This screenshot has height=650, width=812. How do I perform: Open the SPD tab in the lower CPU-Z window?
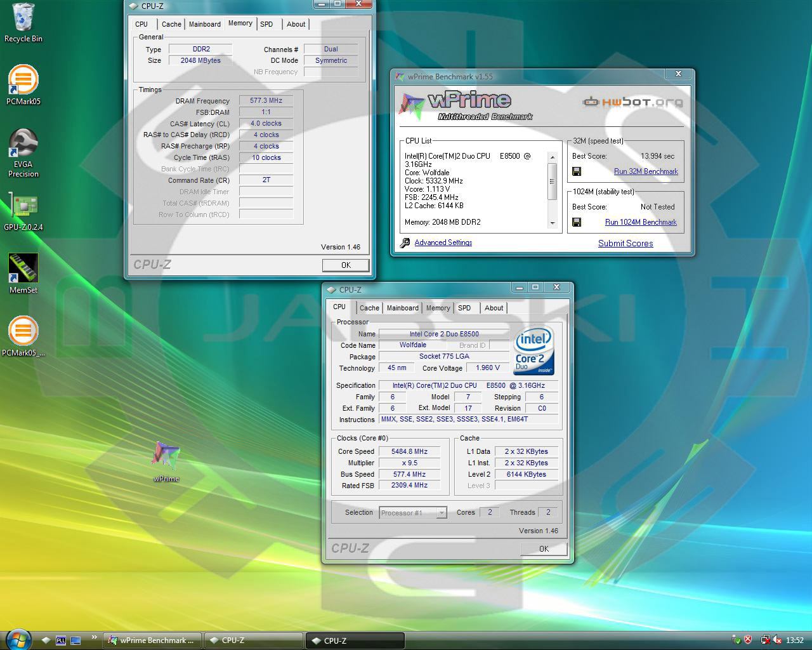[465, 308]
